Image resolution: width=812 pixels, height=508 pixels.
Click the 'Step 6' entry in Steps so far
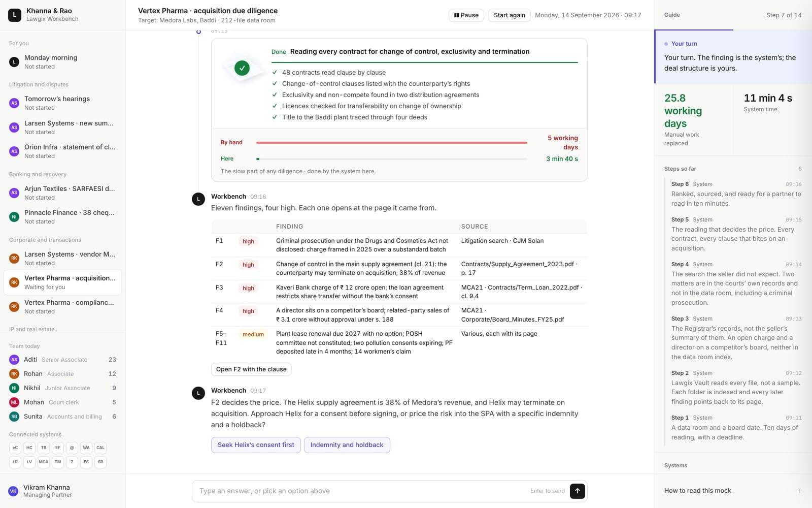[736, 194]
